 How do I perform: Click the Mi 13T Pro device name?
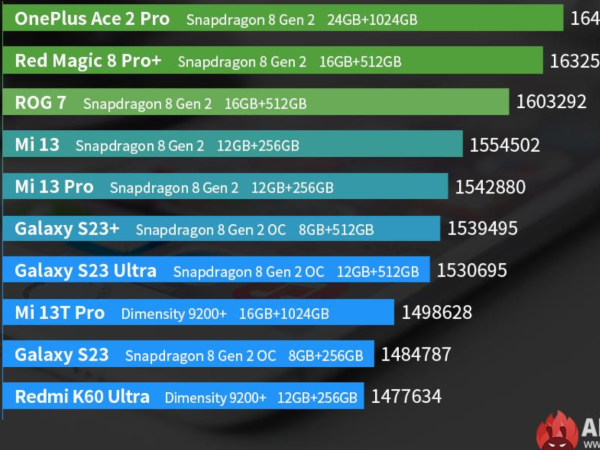(60, 313)
